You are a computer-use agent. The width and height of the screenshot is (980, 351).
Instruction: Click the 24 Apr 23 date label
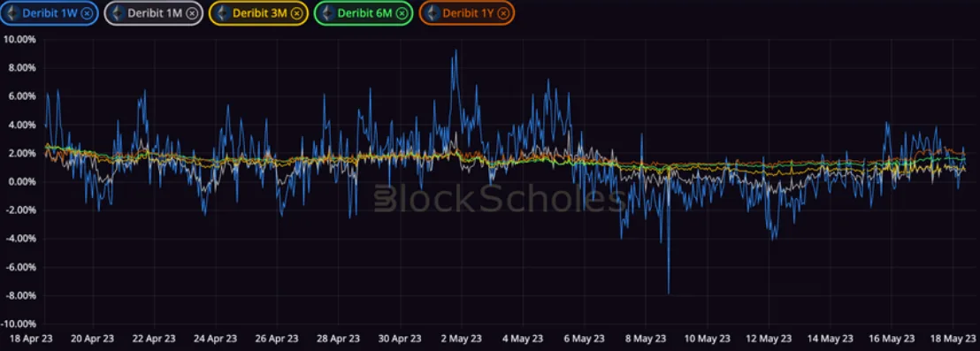216,340
